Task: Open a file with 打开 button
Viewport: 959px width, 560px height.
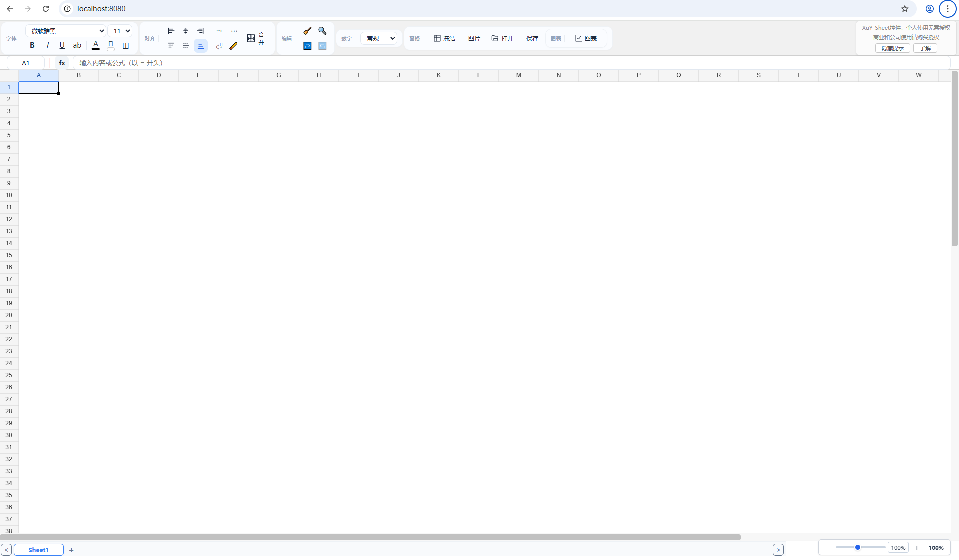Action: pyautogui.click(x=502, y=38)
